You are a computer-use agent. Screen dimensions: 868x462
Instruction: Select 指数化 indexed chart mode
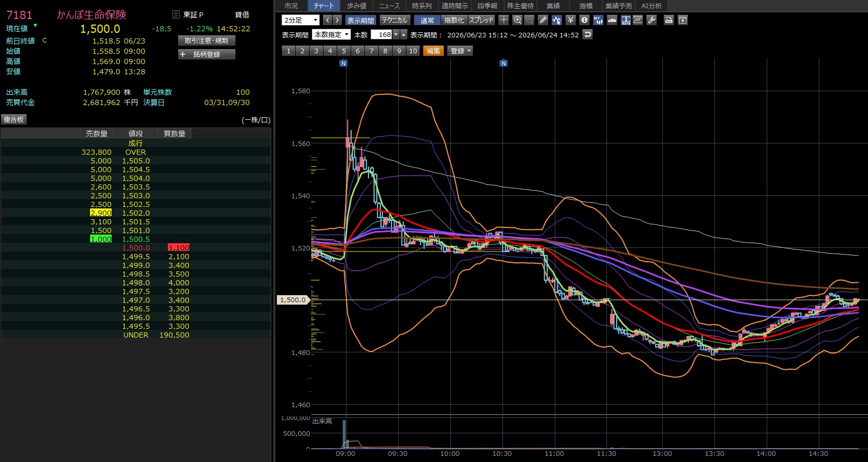pyautogui.click(x=454, y=20)
